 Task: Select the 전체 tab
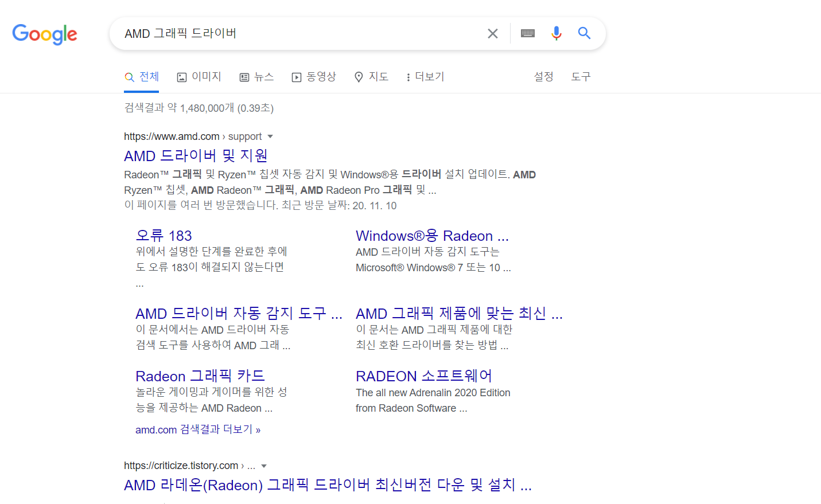tap(142, 77)
